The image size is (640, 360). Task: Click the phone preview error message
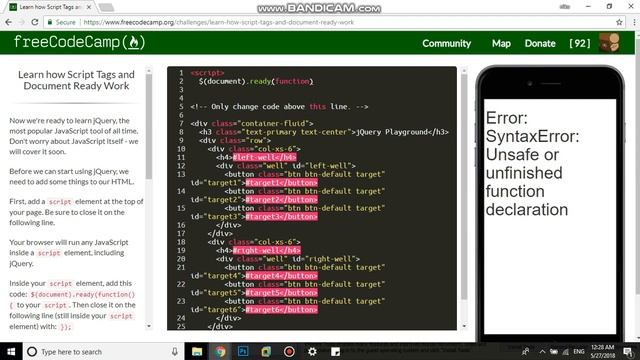tap(532, 164)
